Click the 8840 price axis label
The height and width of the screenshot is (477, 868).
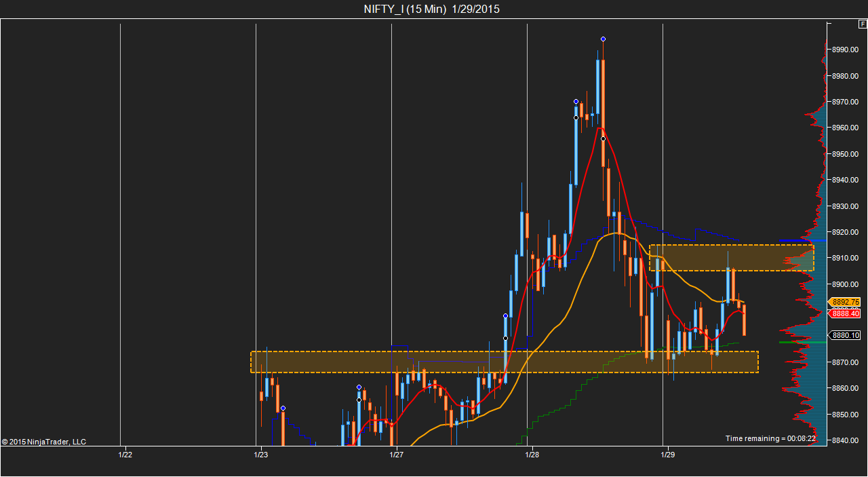click(x=845, y=440)
